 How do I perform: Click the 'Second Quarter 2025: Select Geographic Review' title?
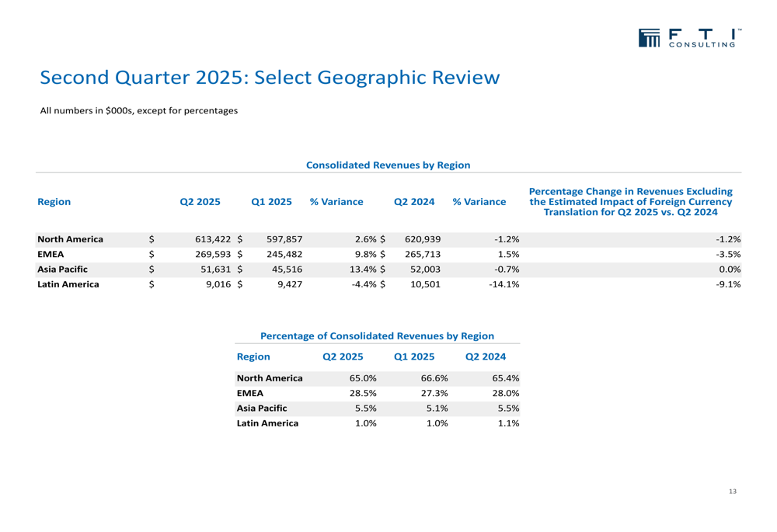click(269, 78)
